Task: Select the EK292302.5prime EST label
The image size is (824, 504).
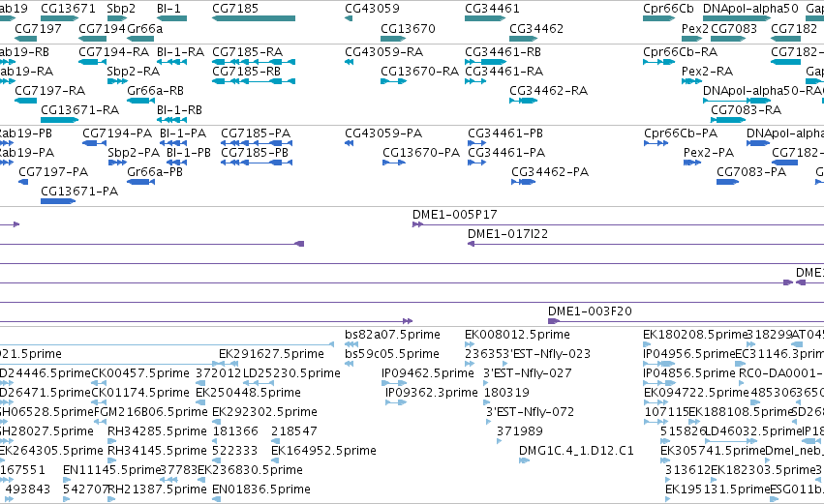Action: coord(265,413)
